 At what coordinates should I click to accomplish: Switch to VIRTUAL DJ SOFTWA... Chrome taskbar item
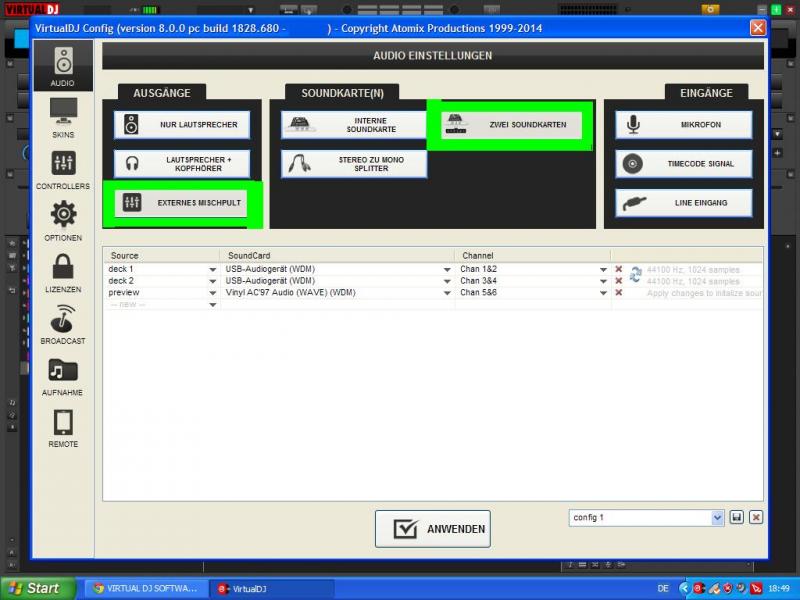tap(146, 588)
